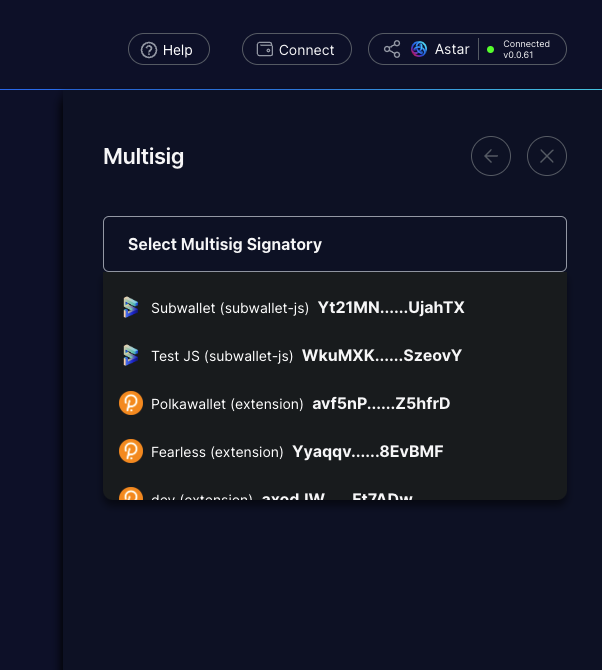The height and width of the screenshot is (670, 602).
Task: Click the question mark Help icon
Action: click(x=149, y=50)
